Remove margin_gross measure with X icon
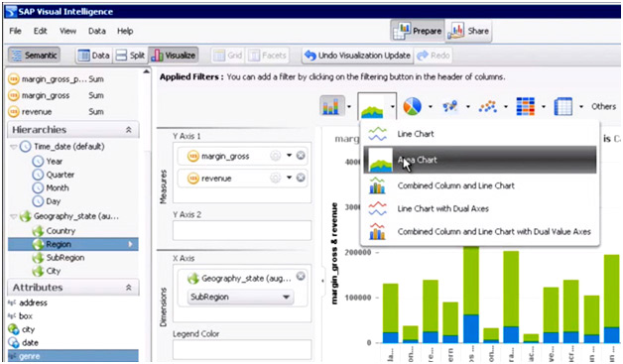The image size is (623, 364). pyautogui.click(x=301, y=156)
